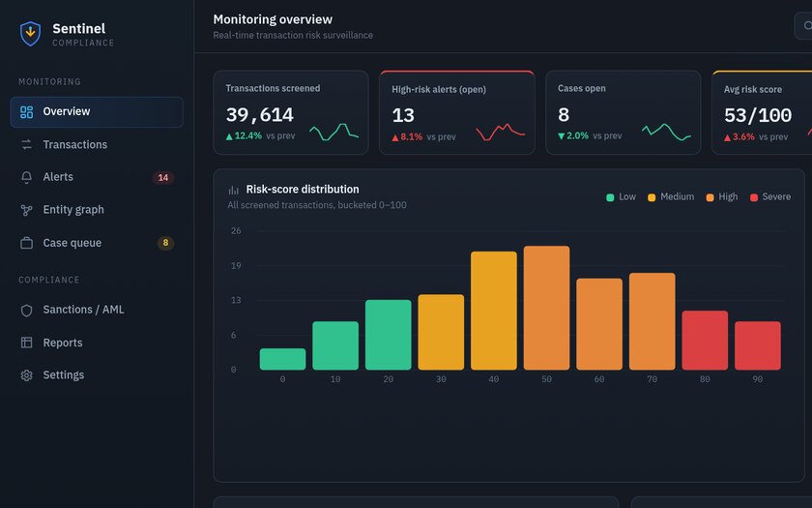This screenshot has width=812, height=508.
Task: Open the High-risk alerts (open) card
Action: pyautogui.click(x=457, y=112)
